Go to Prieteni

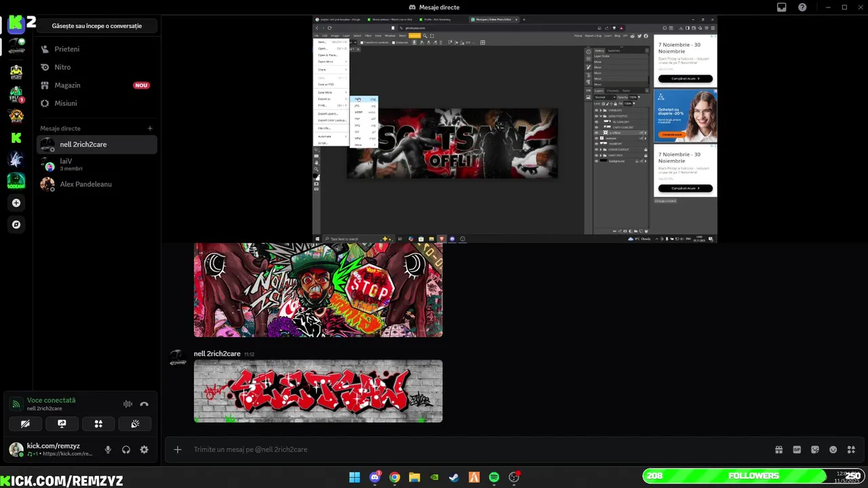coord(97,49)
